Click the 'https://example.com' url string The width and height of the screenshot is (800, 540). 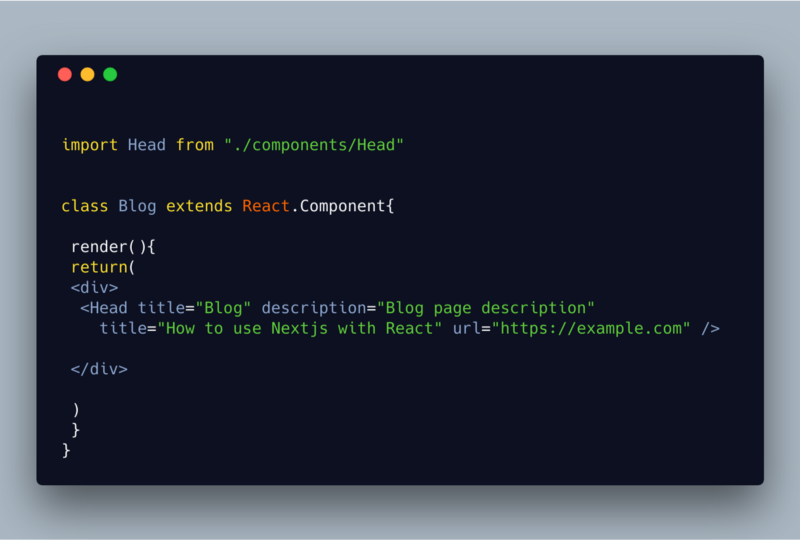pyautogui.click(x=591, y=328)
